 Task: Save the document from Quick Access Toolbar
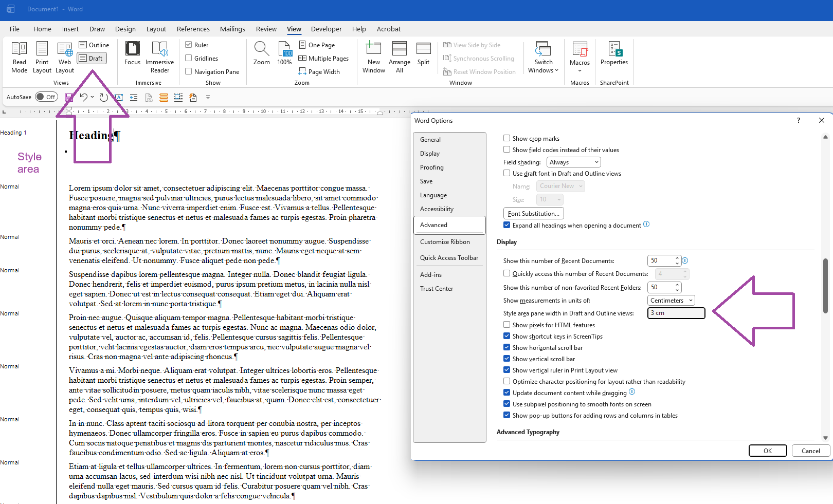69,97
